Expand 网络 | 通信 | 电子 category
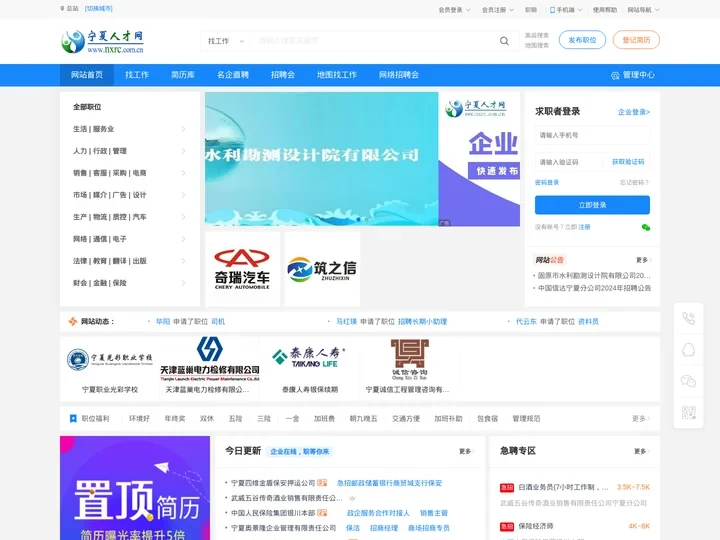 click(129, 239)
